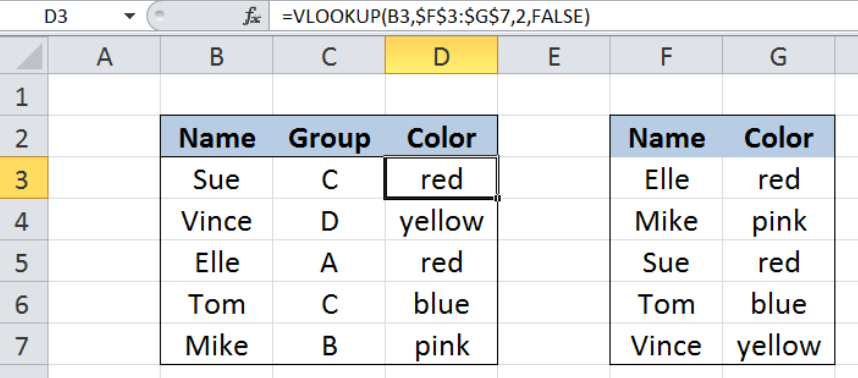Select row 6 header
The width and height of the screenshot is (858, 378).
[24, 303]
